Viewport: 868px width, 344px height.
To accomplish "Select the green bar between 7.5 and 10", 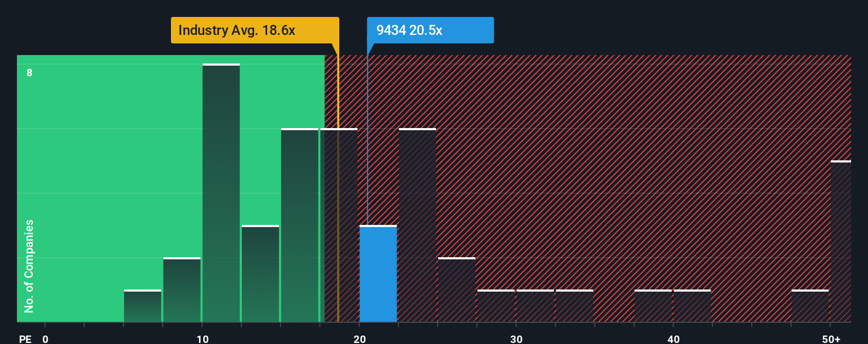I will [x=182, y=289].
